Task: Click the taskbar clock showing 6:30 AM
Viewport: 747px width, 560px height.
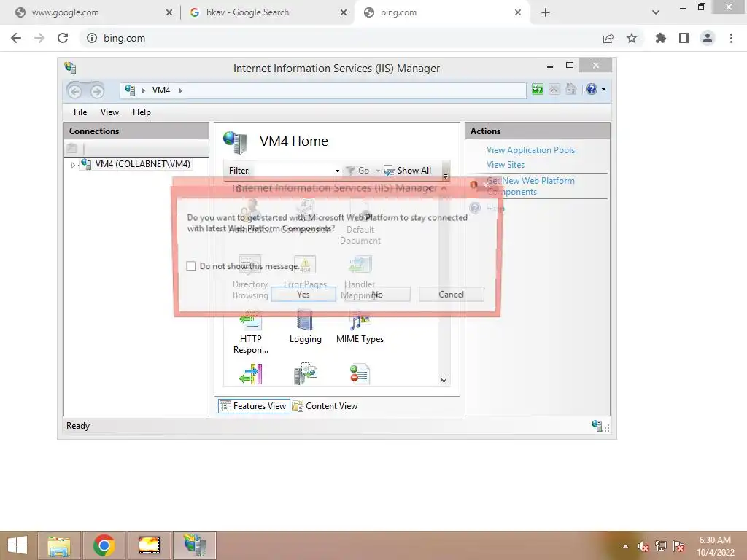Action: click(716, 546)
